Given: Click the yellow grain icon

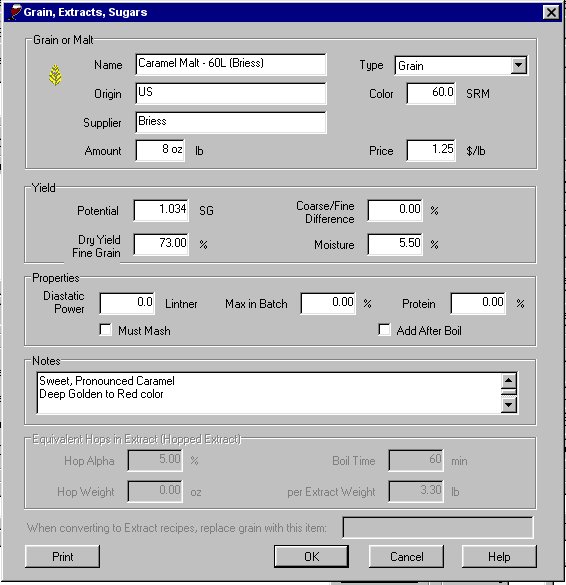Looking at the screenshot, I should pos(55,75).
